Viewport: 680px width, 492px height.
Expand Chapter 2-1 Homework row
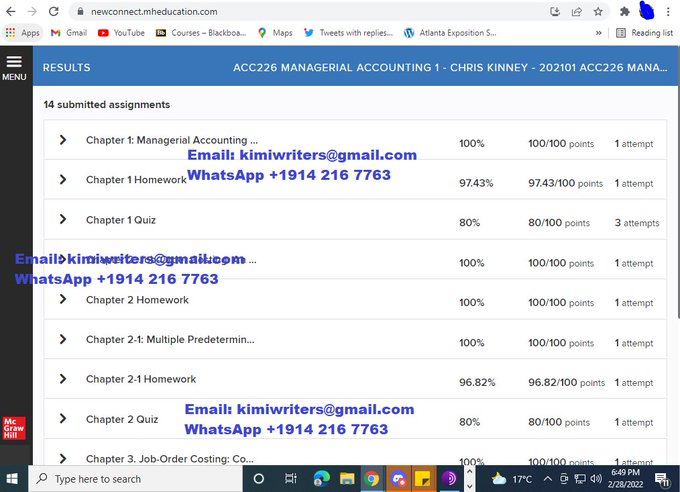pyautogui.click(x=63, y=379)
